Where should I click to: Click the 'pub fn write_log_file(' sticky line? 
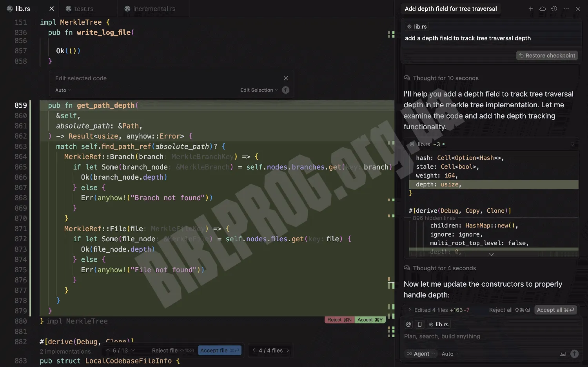tap(91, 33)
